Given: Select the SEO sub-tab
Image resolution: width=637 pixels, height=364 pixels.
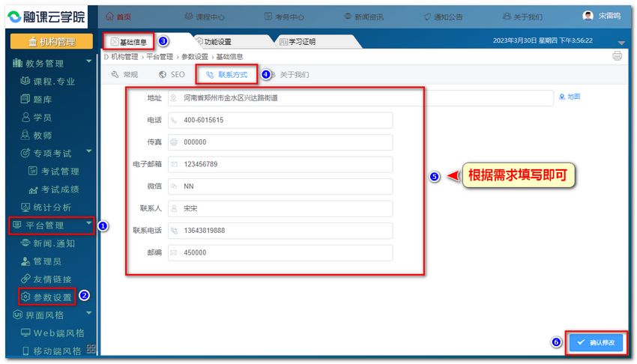Looking at the screenshot, I should [172, 75].
